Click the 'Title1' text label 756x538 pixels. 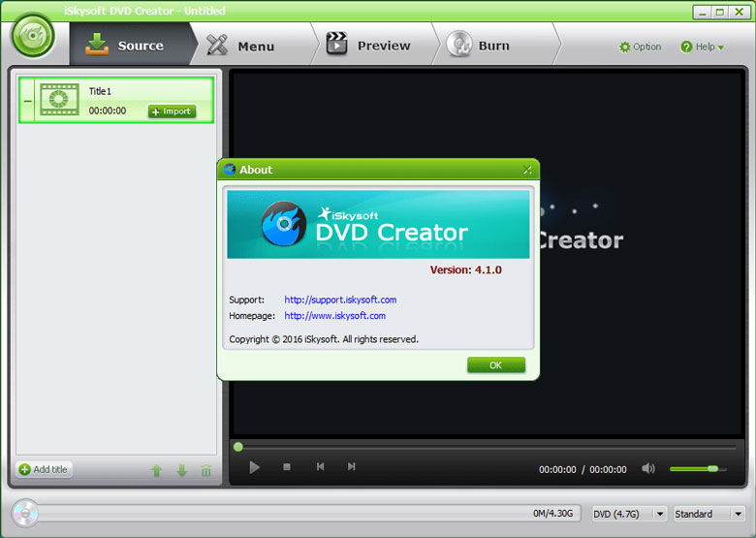coord(100,91)
